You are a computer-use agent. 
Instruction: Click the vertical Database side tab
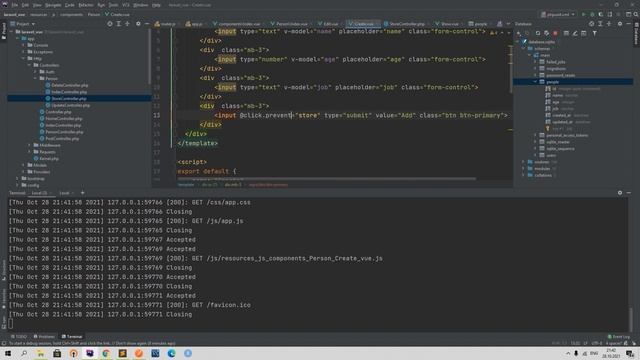[636, 34]
